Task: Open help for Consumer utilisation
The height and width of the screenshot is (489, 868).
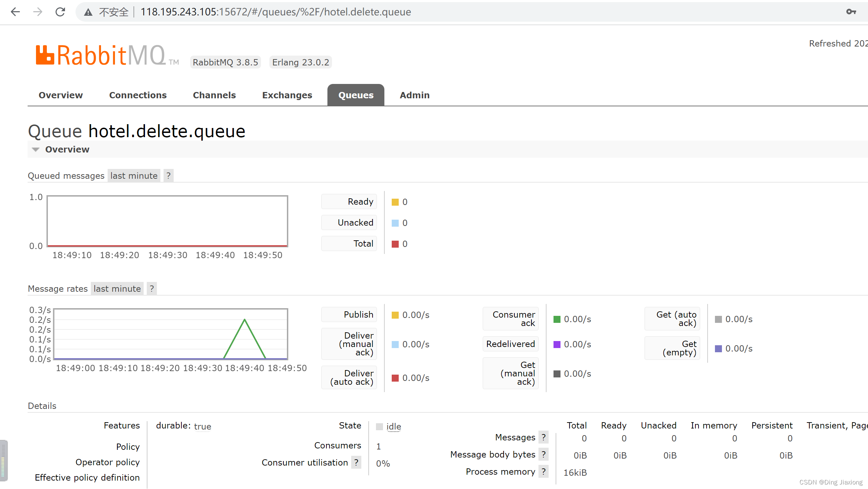Action: pyautogui.click(x=356, y=462)
